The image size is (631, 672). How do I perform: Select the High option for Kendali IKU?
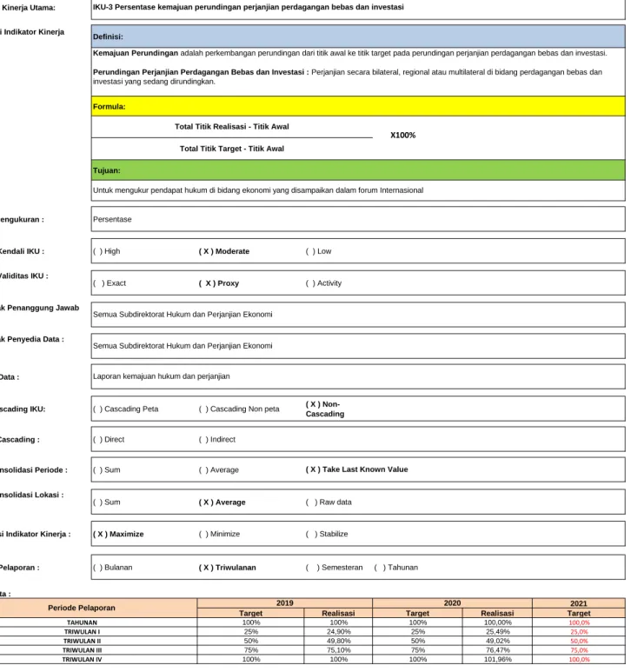pos(107,251)
